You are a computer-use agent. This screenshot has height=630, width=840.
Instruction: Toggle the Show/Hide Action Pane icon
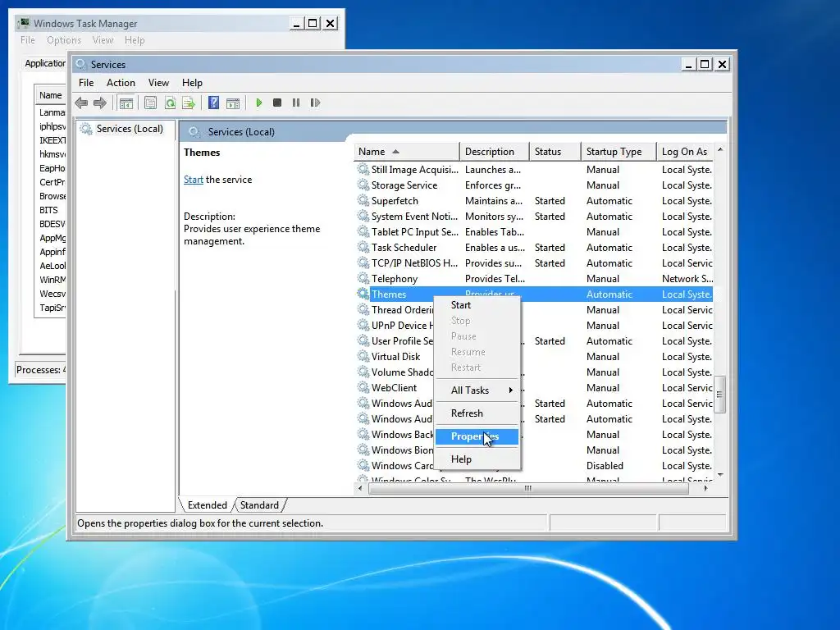tap(233, 103)
